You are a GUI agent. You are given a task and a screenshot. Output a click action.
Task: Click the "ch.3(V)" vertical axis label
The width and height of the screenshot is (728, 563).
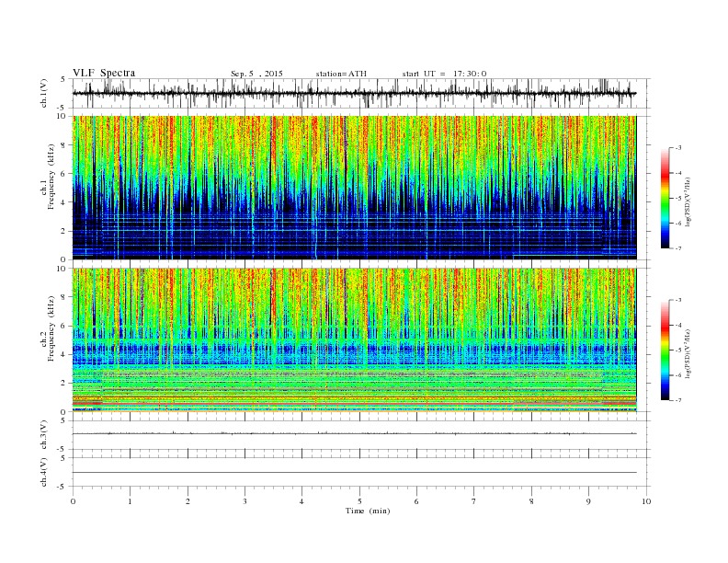tap(44, 435)
